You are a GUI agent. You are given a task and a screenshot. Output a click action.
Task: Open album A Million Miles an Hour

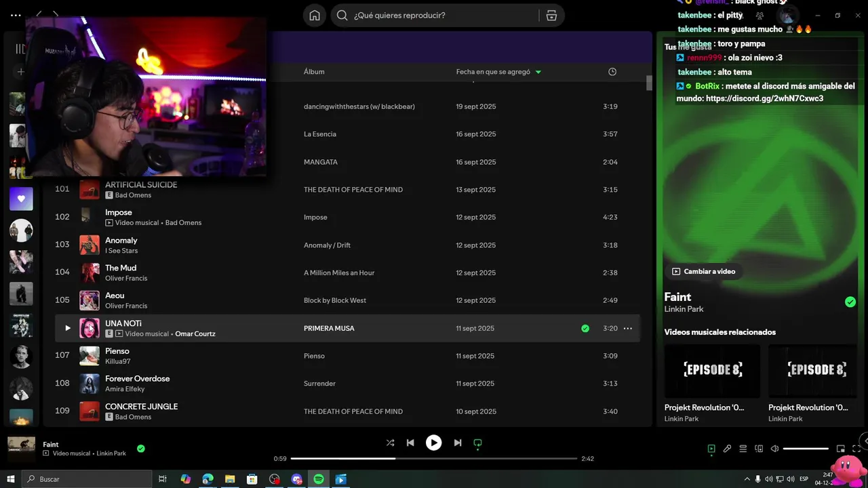click(x=339, y=273)
